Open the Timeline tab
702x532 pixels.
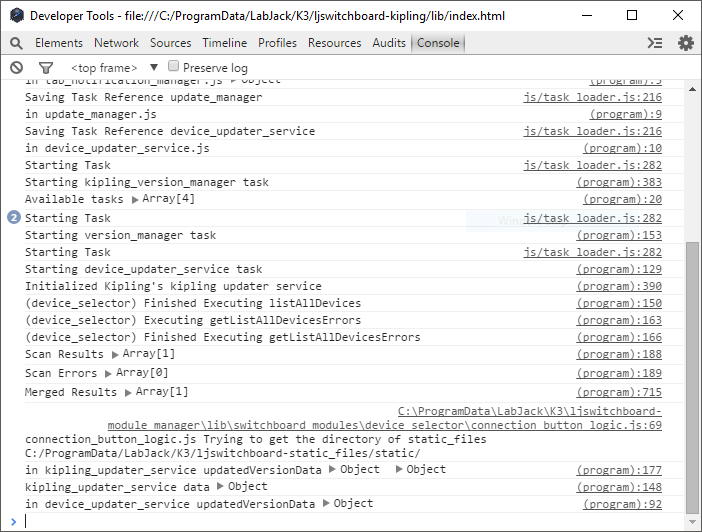(225, 43)
